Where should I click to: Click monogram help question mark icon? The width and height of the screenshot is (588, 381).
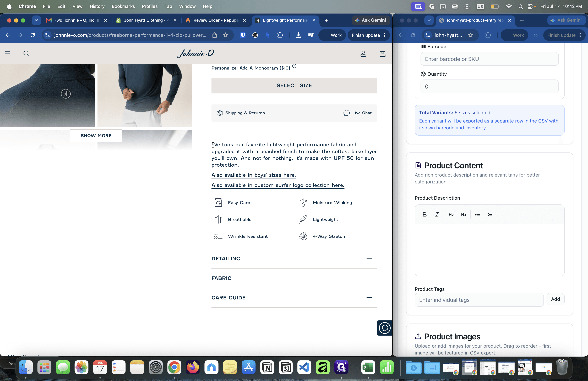[x=294, y=66]
